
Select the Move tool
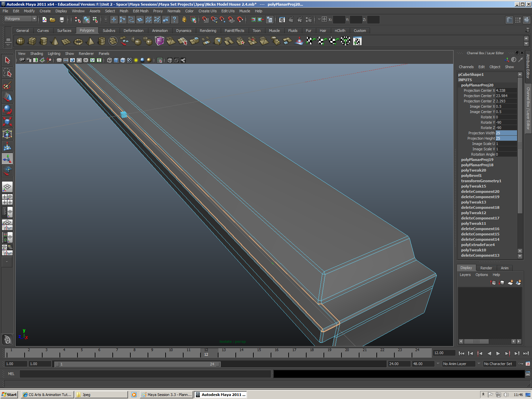click(x=7, y=97)
